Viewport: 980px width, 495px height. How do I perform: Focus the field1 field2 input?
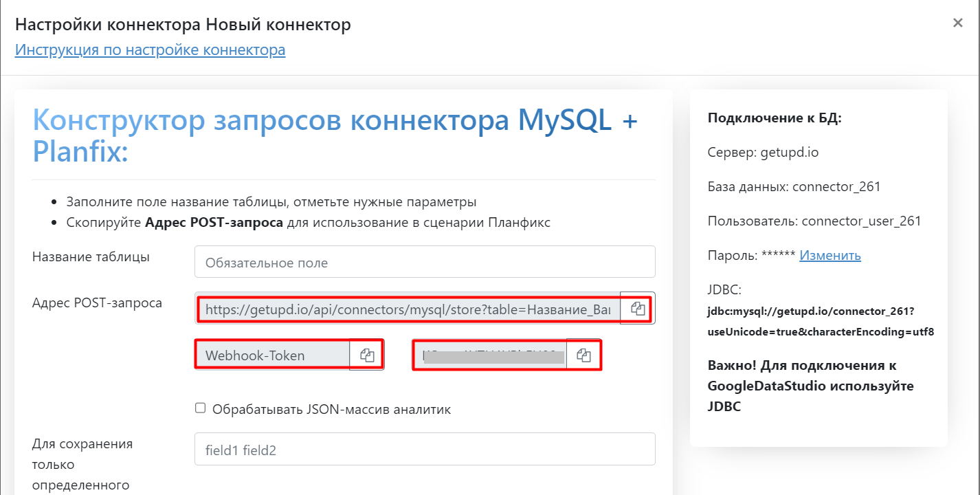click(x=425, y=449)
